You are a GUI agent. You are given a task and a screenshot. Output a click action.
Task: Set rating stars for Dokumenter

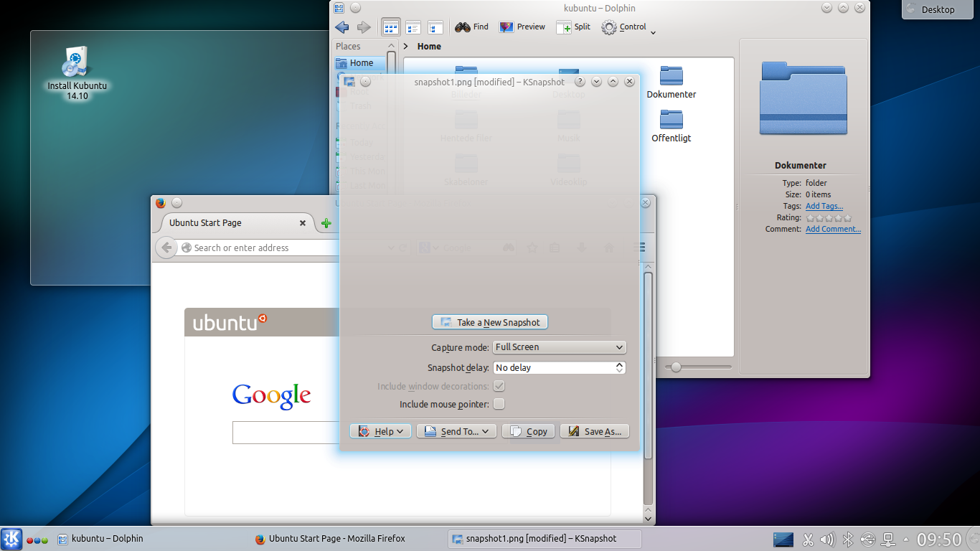click(829, 217)
